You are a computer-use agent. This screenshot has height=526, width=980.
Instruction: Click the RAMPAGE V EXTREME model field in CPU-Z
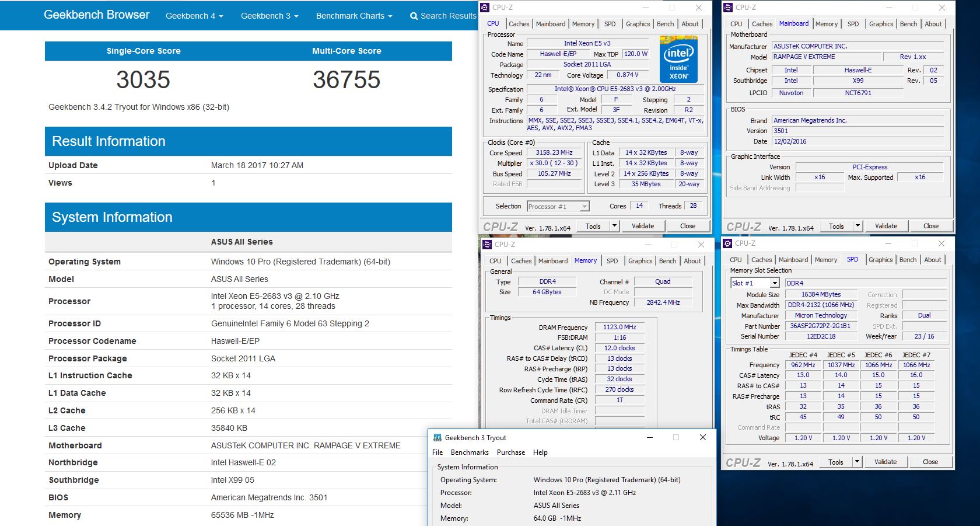[826, 57]
